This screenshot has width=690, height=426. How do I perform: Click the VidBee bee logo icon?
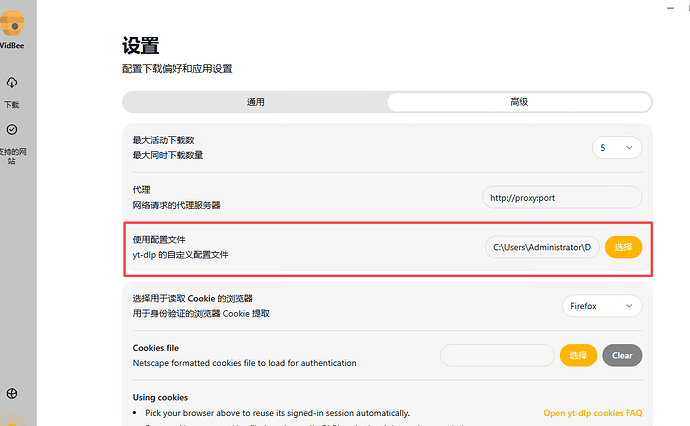[x=12, y=23]
